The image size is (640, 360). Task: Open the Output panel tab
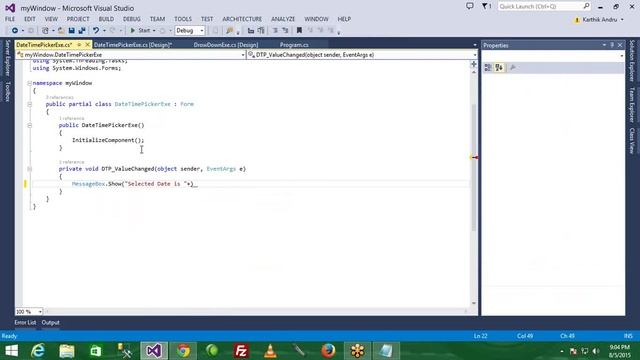(51, 322)
